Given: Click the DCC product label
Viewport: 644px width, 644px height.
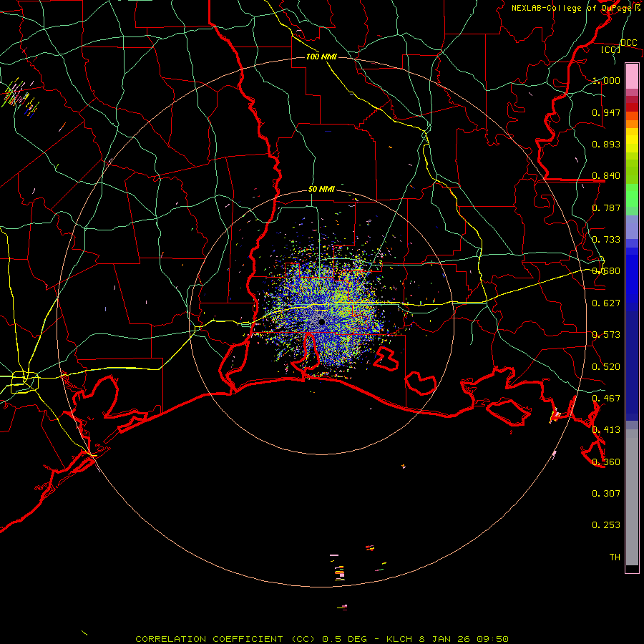Looking at the screenshot, I should [628, 43].
